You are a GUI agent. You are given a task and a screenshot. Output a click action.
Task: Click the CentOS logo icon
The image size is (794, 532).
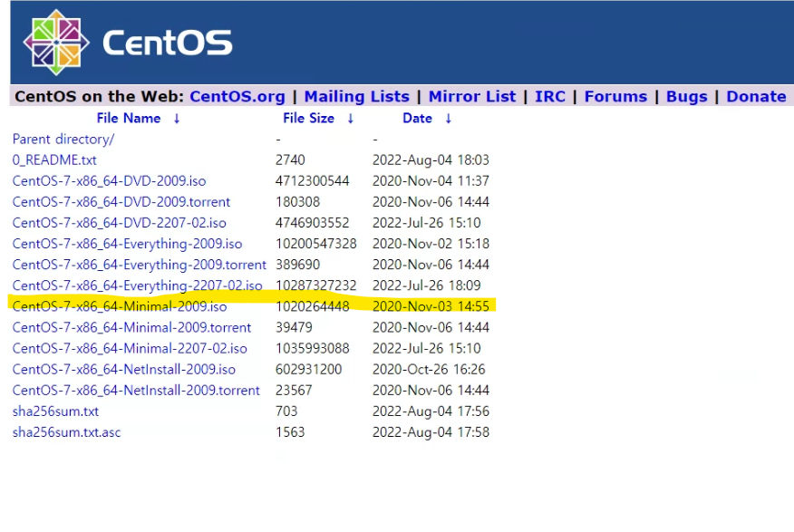tap(56, 42)
